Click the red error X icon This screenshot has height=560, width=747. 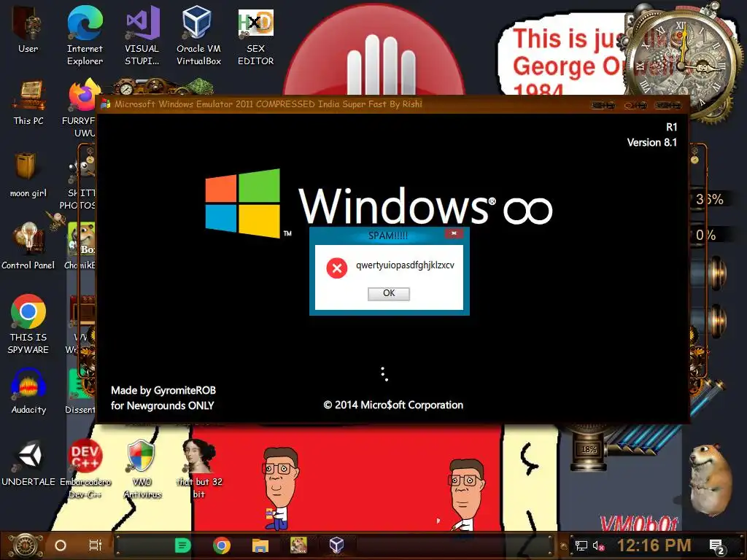(x=337, y=268)
